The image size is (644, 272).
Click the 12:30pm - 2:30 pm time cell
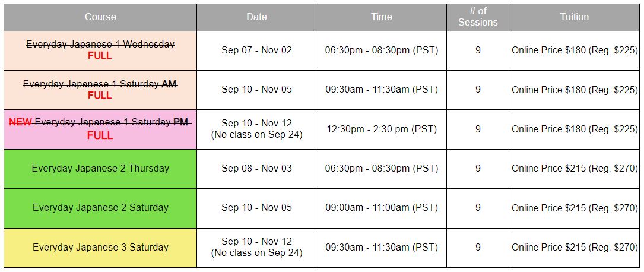point(381,129)
